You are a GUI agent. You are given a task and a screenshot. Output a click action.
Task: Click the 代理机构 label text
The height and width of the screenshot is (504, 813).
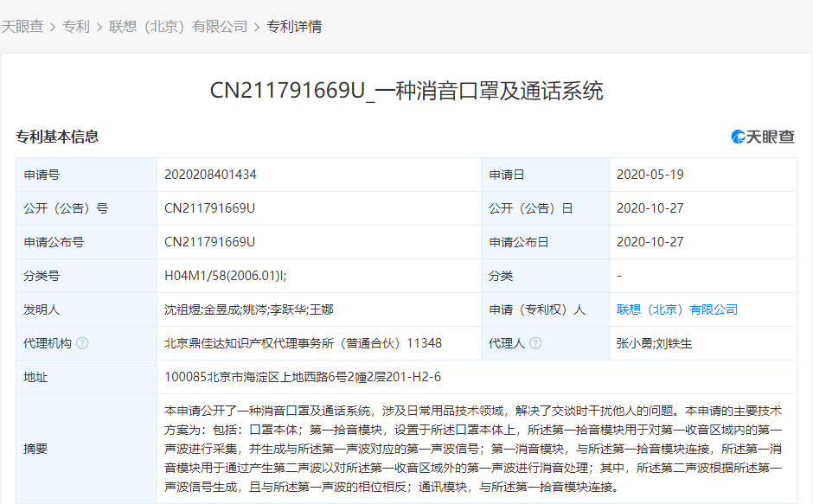(x=48, y=343)
